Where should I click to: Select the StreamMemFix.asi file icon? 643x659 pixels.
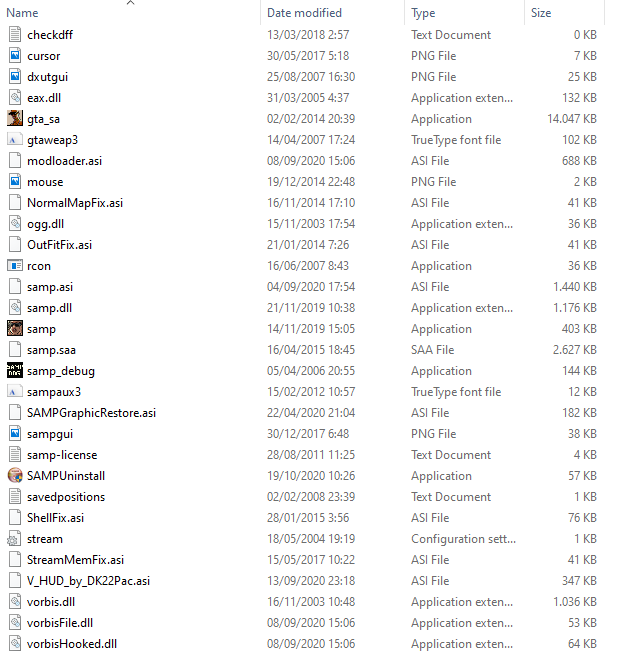[15, 560]
